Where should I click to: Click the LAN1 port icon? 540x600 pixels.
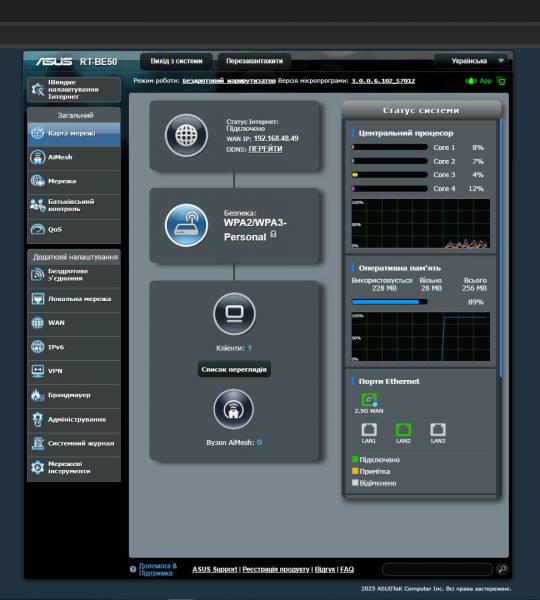[x=369, y=430]
